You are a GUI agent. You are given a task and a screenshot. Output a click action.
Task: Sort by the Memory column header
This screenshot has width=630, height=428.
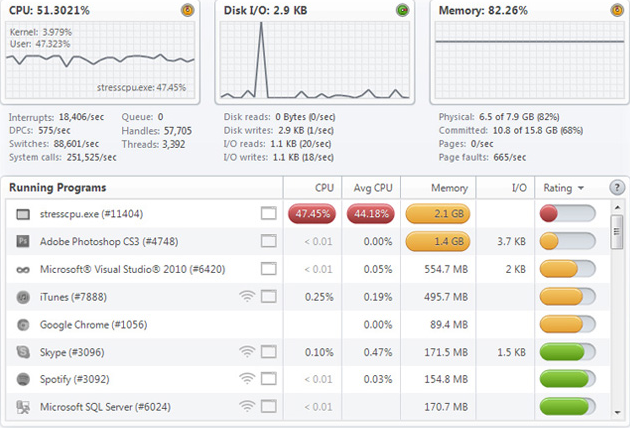438,188
